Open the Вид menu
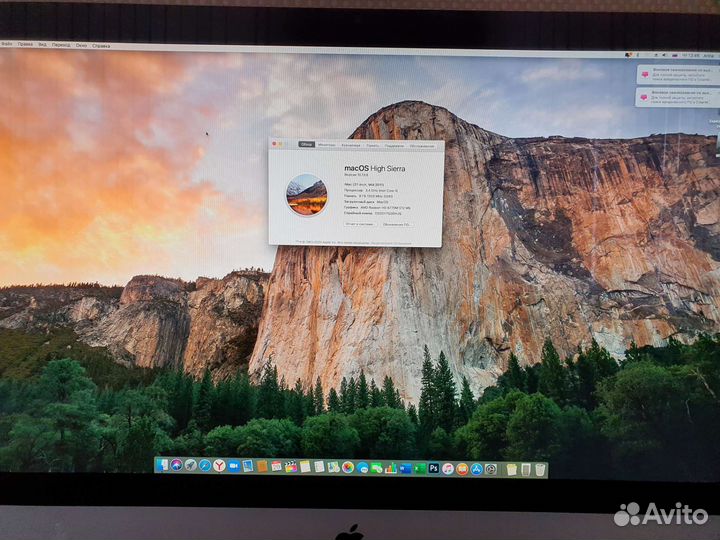This screenshot has width=720, height=540. pos(42,45)
